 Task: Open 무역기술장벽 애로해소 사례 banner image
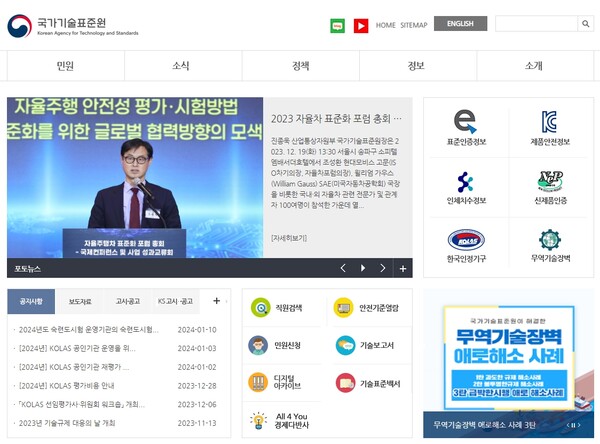[x=509, y=357]
